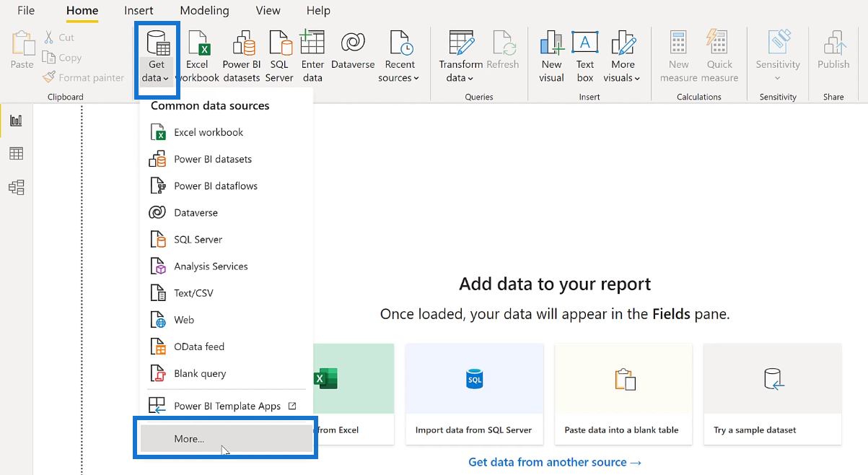Screen dimensions: 868x475
Task: Click the Power BI datasets ribbon icon
Action: click(241, 58)
